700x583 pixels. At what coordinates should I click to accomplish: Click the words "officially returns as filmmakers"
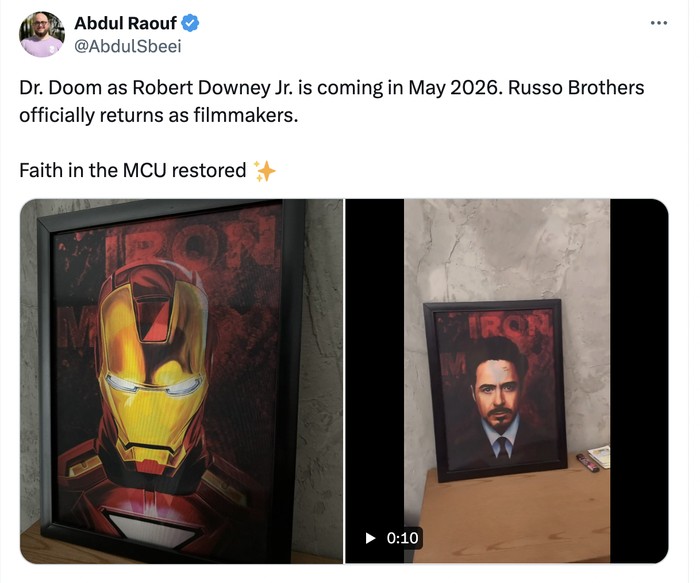tap(158, 114)
